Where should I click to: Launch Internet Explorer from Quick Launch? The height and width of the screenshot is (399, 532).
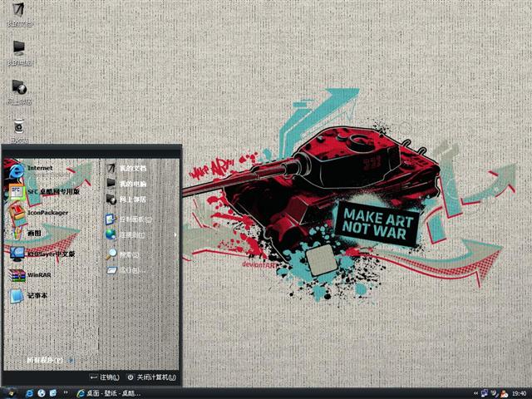(30, 393)
